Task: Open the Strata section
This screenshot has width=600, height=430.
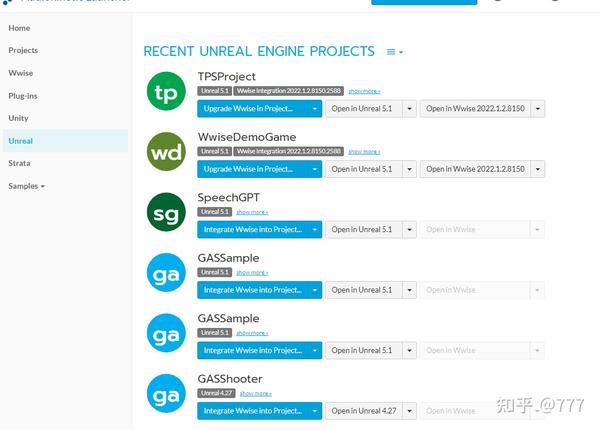Action: click(x=19, y=163)
